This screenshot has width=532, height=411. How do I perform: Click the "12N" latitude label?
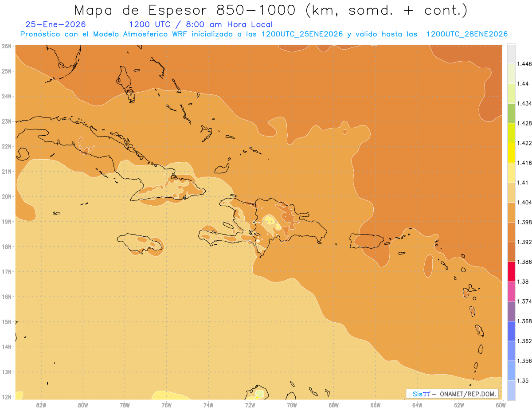pos(7,397)
